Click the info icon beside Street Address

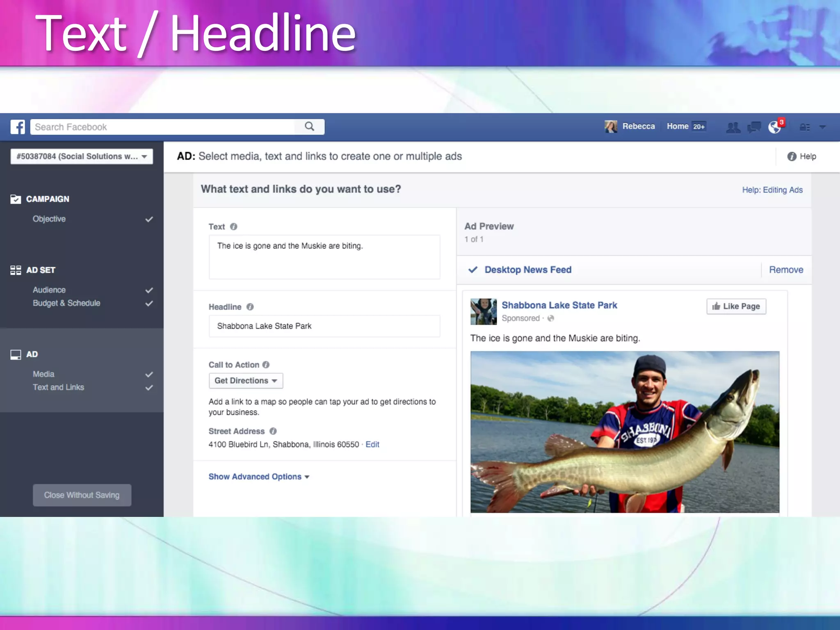pyautogui.click(x=273, y=431)
